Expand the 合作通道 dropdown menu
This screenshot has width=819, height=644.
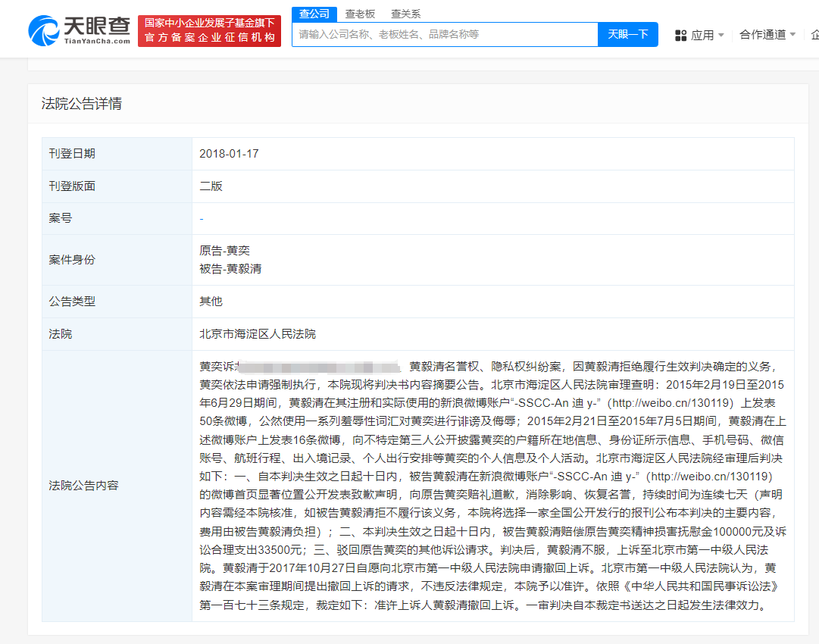(x=767, y=34)
